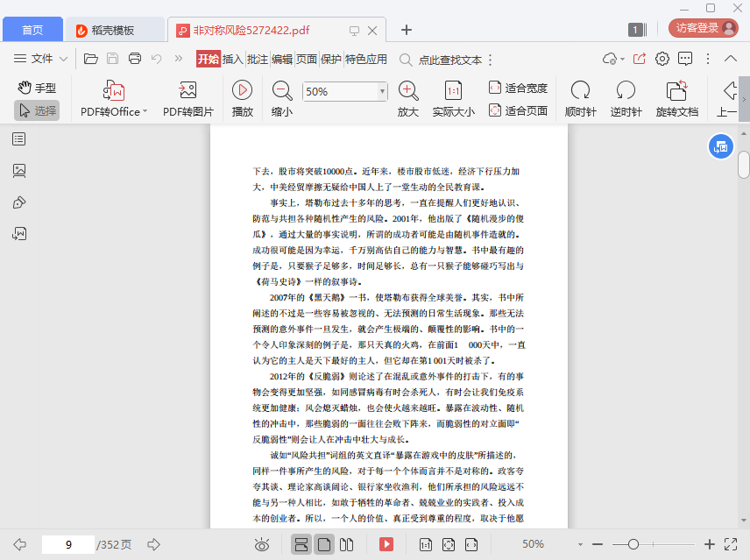Switch to the 保护 ribbon tab
Image resolution: width=750 pixels, height=560 pixels.
pos(331,59)
